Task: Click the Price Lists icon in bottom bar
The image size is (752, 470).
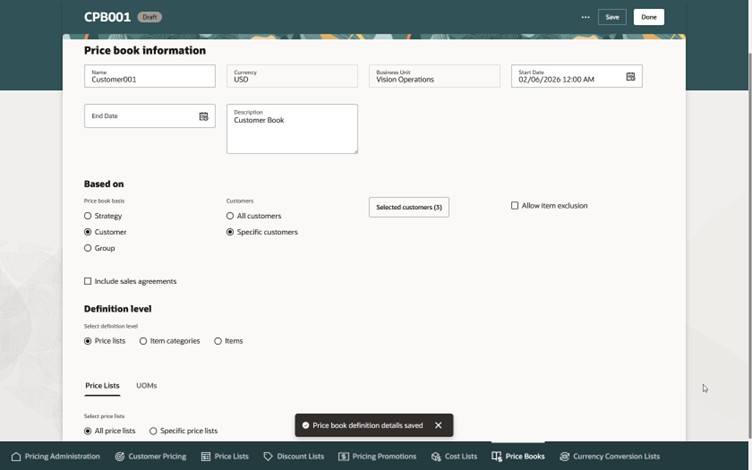Action: point(205,457)
